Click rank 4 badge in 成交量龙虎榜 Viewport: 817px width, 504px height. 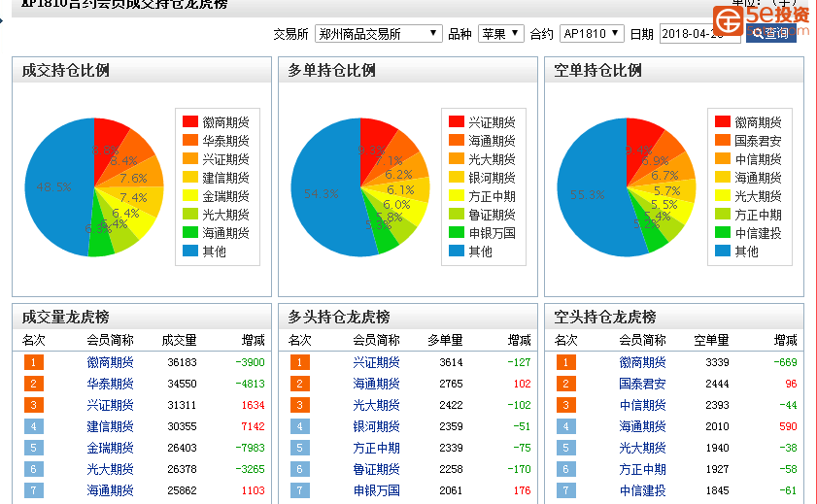33,426
